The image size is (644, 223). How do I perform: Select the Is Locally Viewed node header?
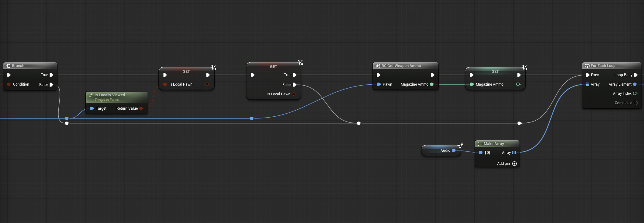[x=117, y=97]
